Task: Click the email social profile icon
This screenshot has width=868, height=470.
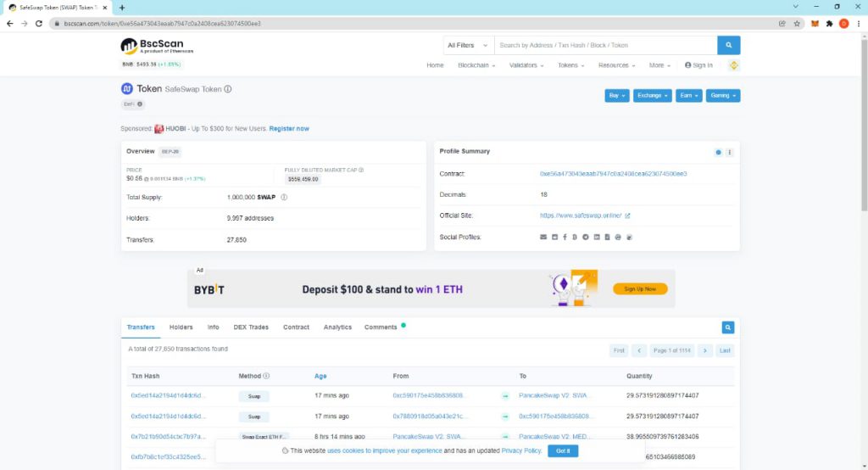Action: click(543, 238)
